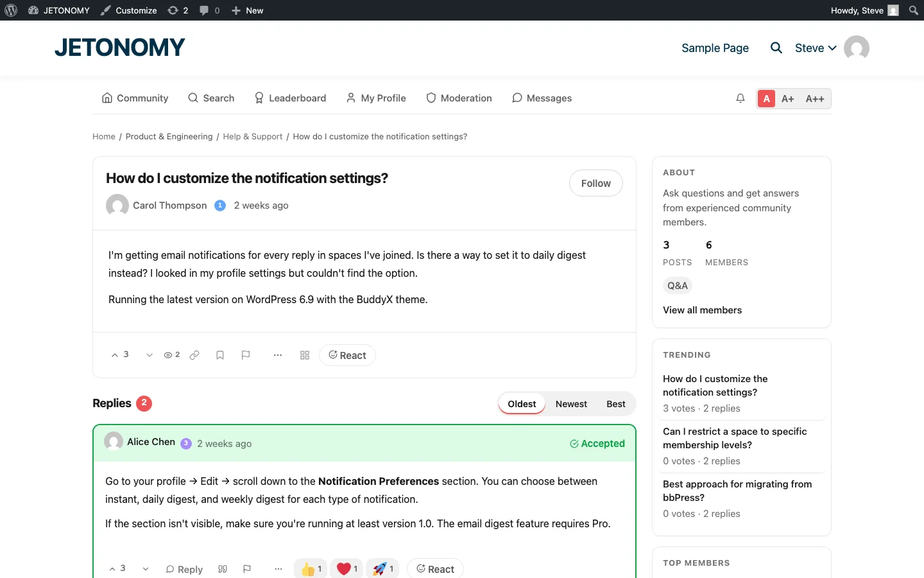Copy the link to the question
The height and width of the screenshot is (578, 924).
coord(194,355)
